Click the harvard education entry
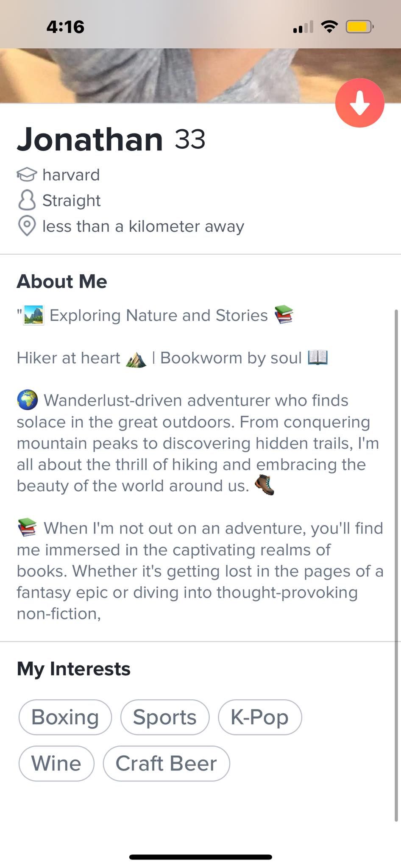 tap(71, 174)
